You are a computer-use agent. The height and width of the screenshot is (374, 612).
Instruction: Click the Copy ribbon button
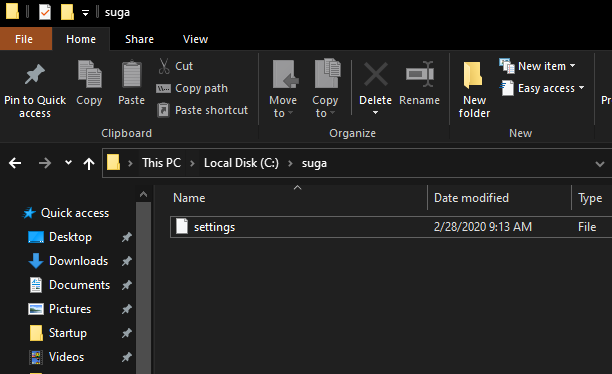click(89, 83)
